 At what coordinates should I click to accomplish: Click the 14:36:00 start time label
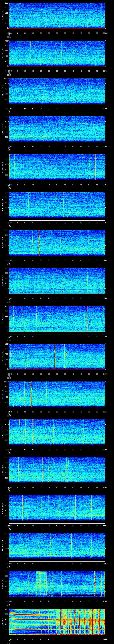click(x=9, y=487)
